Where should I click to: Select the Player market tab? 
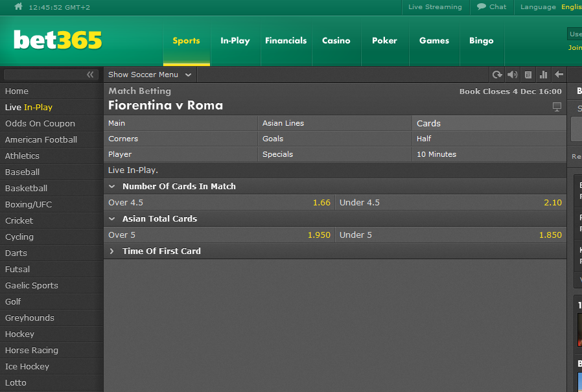[180, 154]
